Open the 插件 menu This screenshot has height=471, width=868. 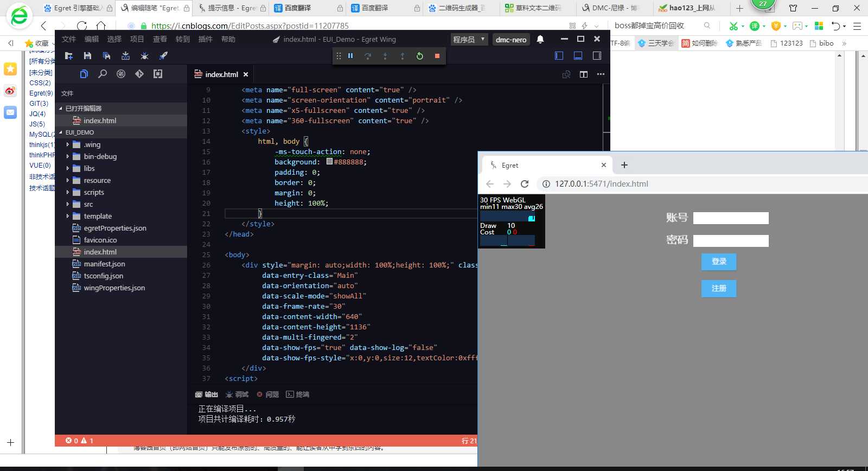[206, 39]
